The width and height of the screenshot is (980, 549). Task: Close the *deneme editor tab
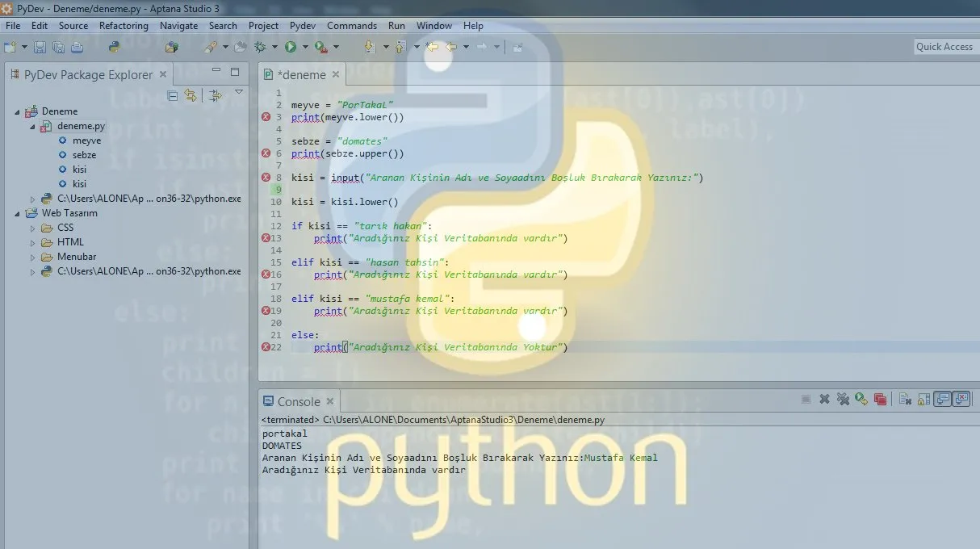tap(337, 75)
